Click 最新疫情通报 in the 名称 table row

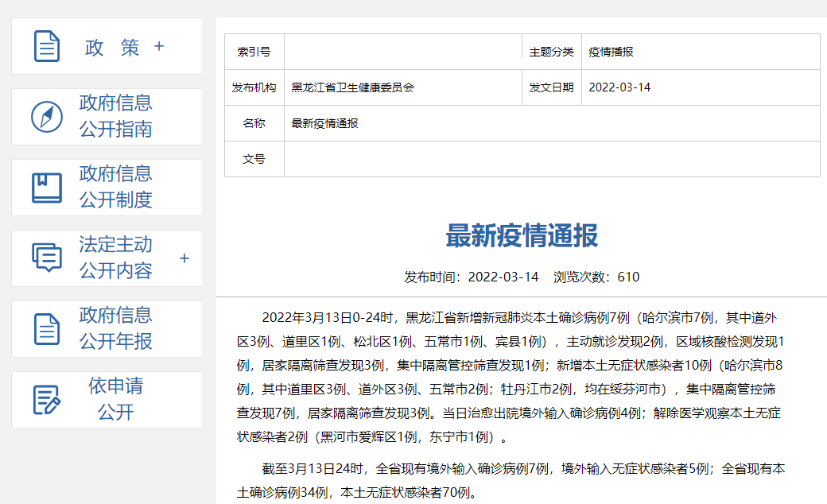(324, 123)
